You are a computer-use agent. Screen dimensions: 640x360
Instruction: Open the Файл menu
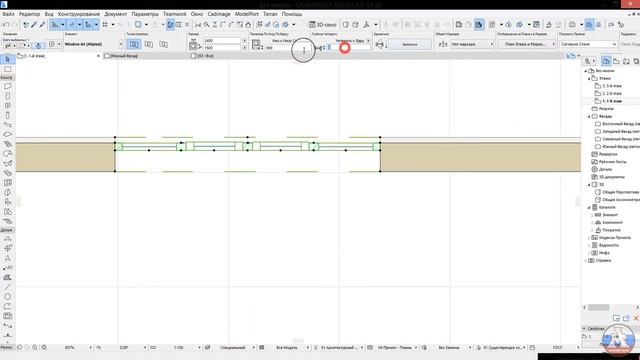pyautogui.click(x=8, y=14)
